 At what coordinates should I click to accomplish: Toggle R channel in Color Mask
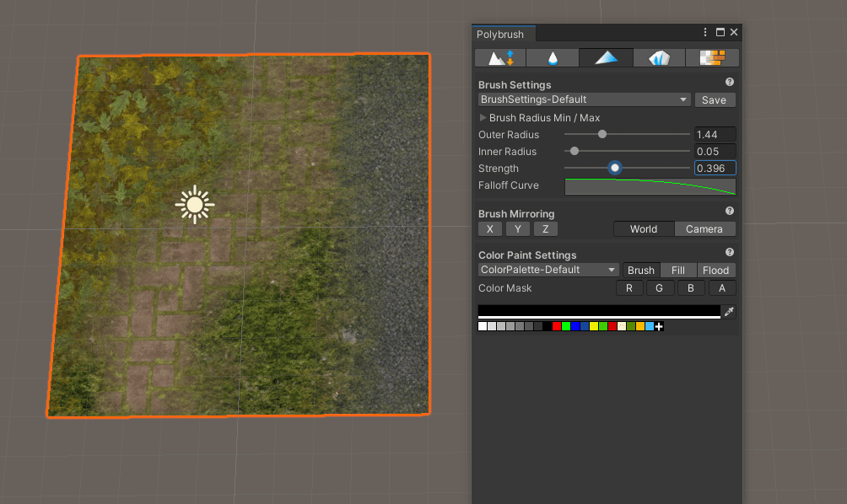pos(629,288)
